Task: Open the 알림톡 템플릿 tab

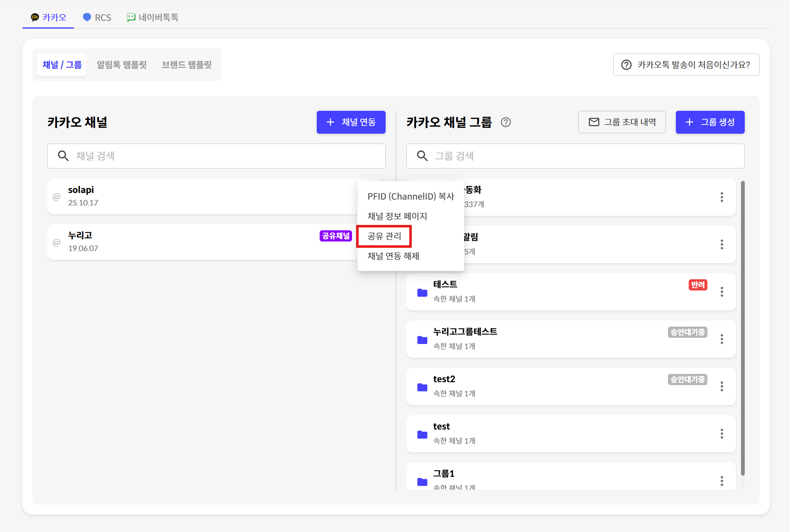Action: click(x=122, y=65)
